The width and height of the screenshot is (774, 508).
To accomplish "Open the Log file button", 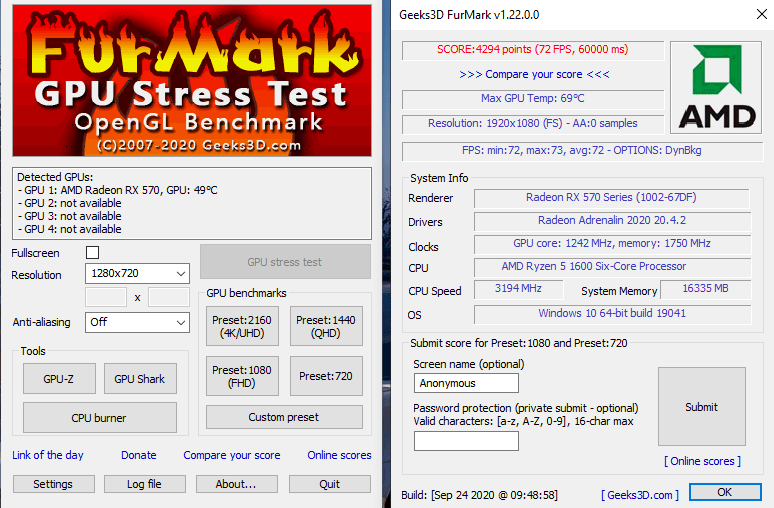I will pyautogui.click(x=145, y=484).
